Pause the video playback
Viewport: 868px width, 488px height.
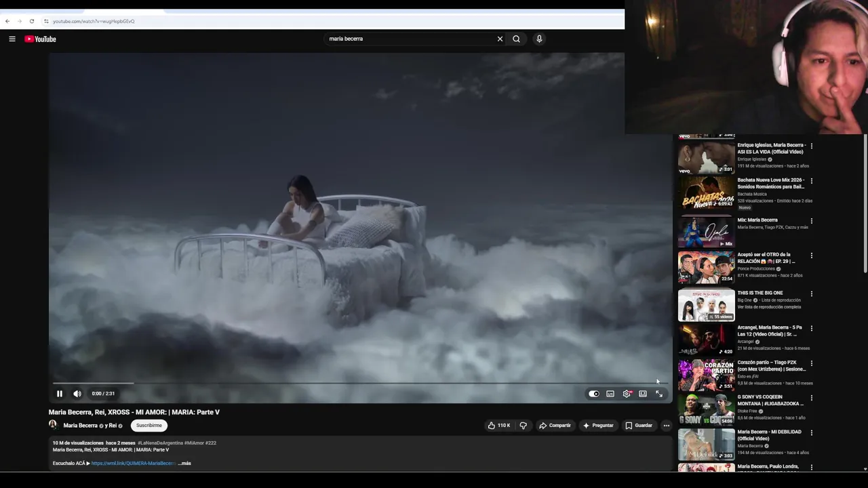pyautogui.click(x=60, y=394)
